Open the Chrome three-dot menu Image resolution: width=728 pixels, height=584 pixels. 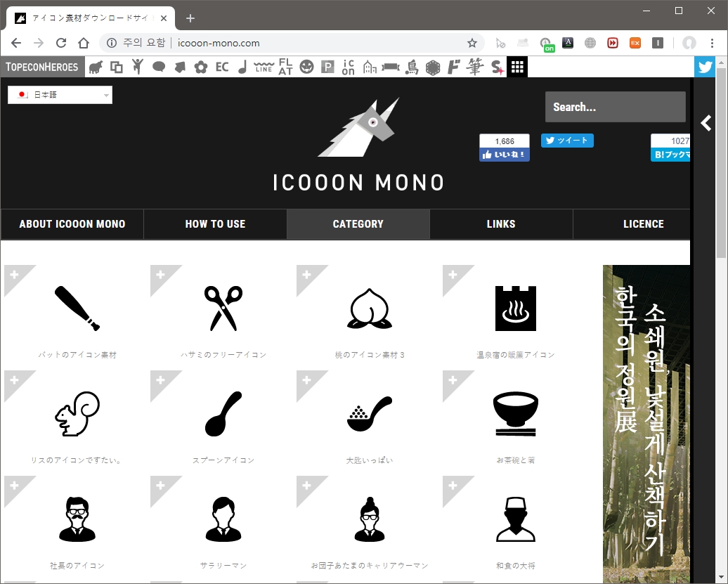click(x=712, y=43)
